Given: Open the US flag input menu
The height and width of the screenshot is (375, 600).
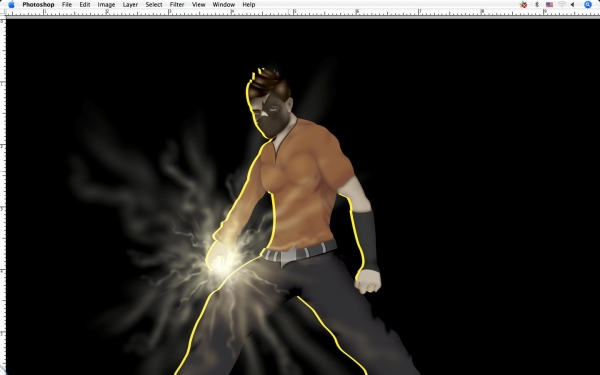Looking at the screenshot, I should coord(549,5).
